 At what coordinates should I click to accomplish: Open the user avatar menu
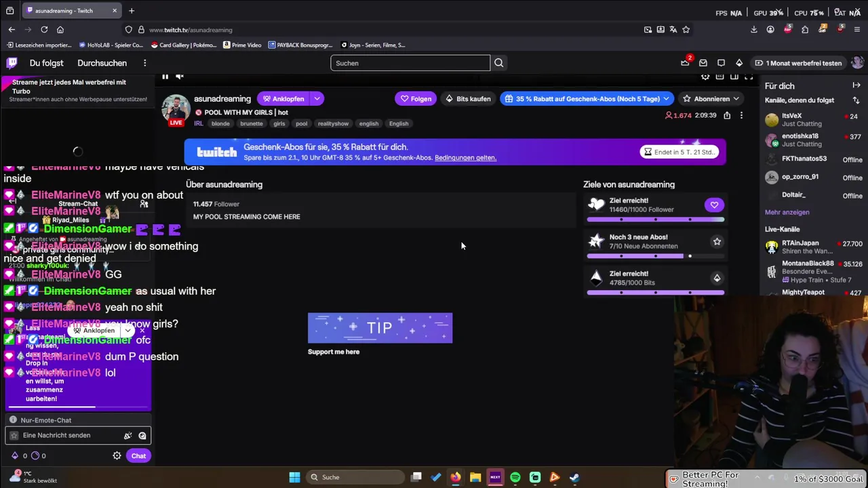pos(857,63)
